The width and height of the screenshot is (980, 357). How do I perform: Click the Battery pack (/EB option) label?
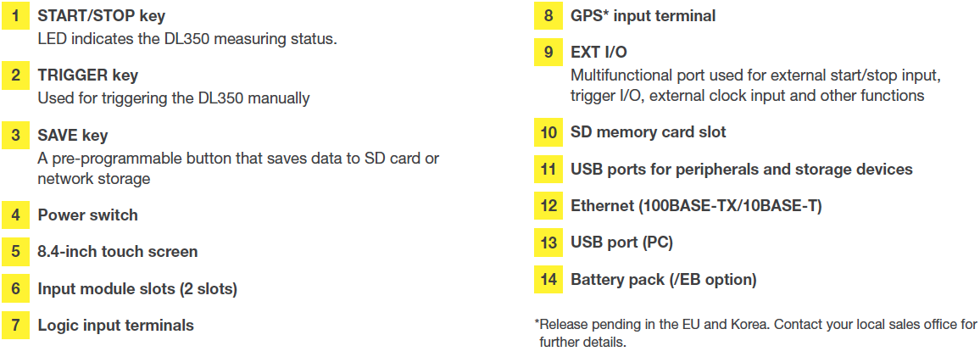point(663,280)
